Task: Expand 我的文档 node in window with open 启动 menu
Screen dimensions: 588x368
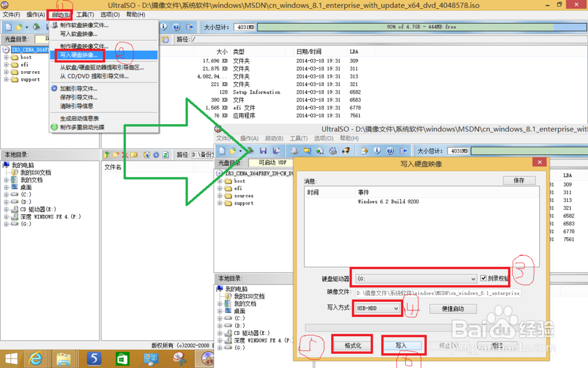Action: tap(6, 180)
